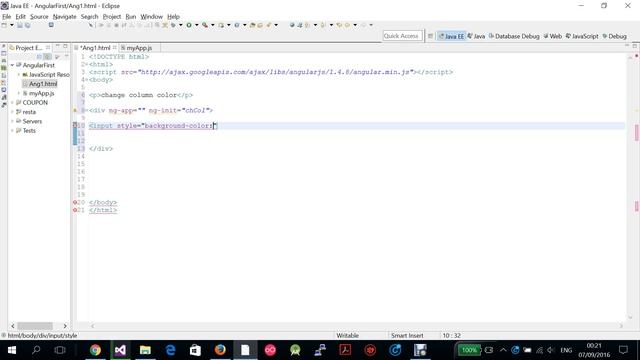This screenshot has width=640, height=360.
Task: Open the Source menu
Action: pos(39,17)
